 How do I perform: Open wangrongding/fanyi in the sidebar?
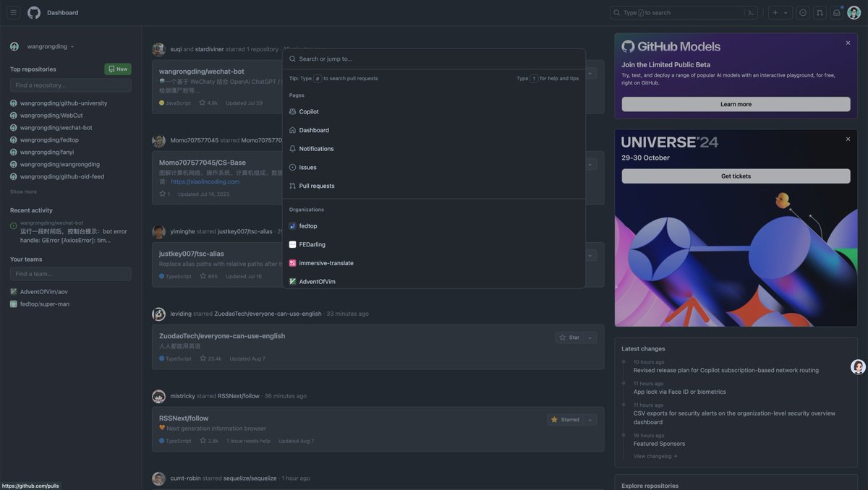[47, 152]
